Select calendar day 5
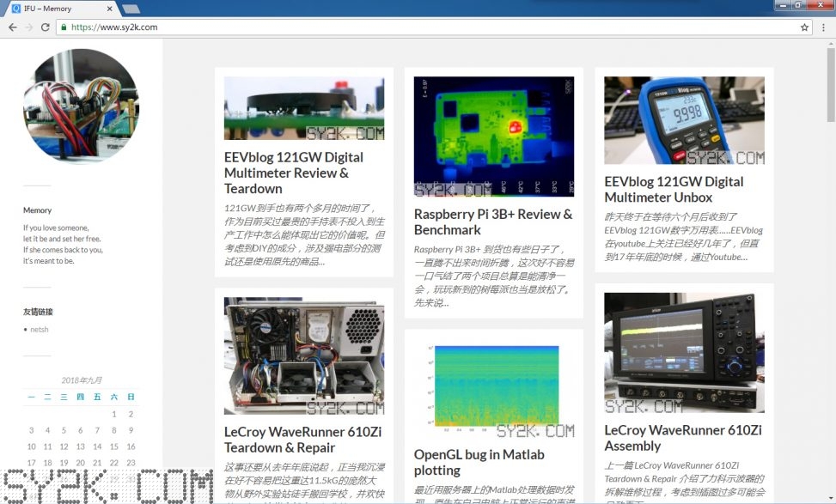This screenshot has height=504, width=836. pos(64,430)
